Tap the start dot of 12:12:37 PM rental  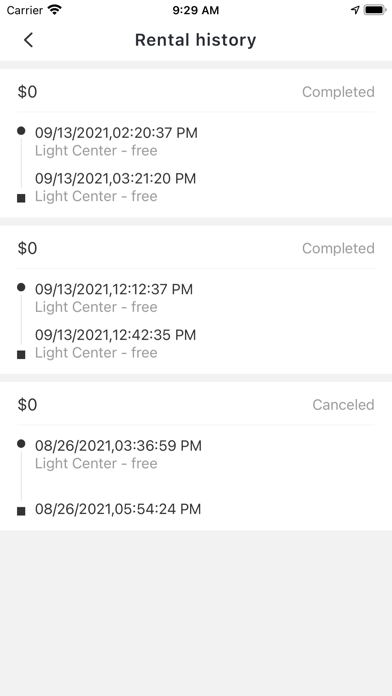pos(21,287)
